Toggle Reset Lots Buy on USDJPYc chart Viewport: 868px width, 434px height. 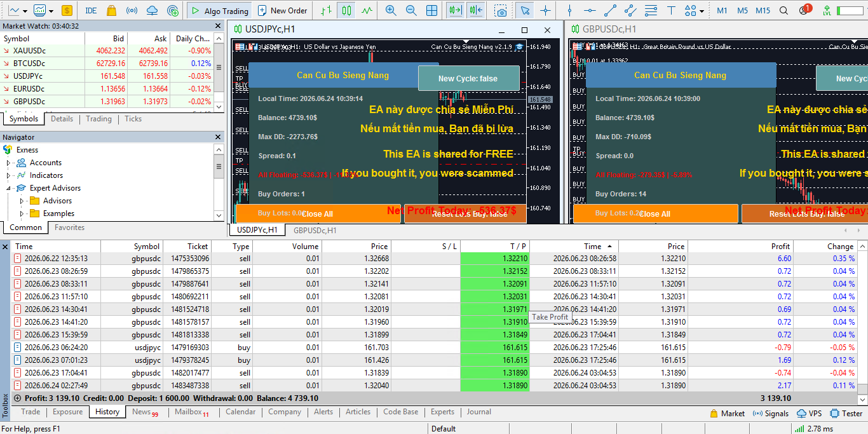pos(465,214)
